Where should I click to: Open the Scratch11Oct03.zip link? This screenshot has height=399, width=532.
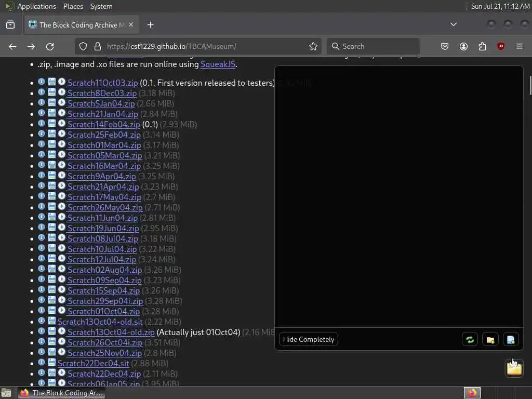click(x=102, y=83)
